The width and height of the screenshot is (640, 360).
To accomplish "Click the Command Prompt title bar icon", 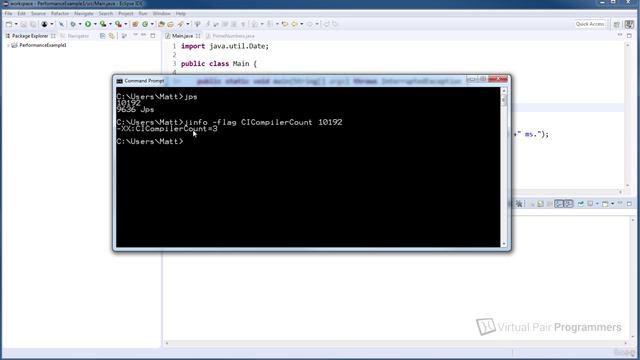I will pyautogui.click(x=119, y=81).
